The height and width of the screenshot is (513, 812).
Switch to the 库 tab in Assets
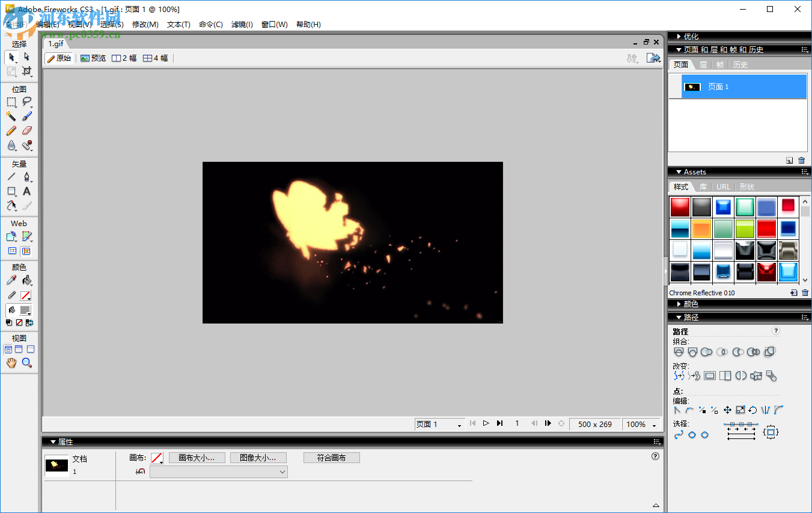click(703, 186)
